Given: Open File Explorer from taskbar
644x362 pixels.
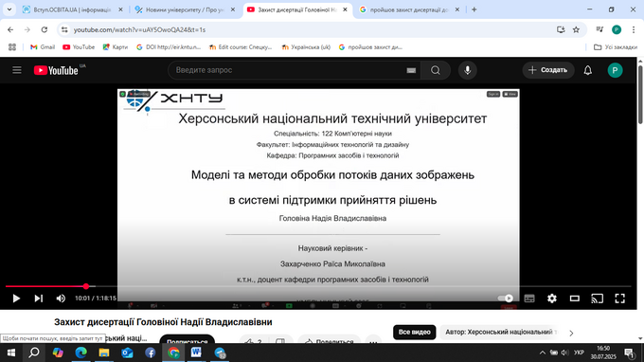Looking at the screenshot, I should (x=104, y=353).
